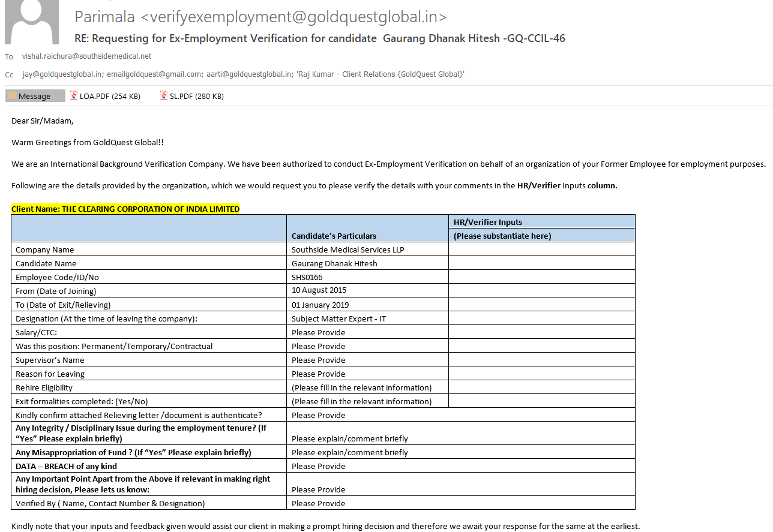Click HR/Verifier Inputs cell for Employee Code
Screen dimensions: 773x532
click(541, 277)
